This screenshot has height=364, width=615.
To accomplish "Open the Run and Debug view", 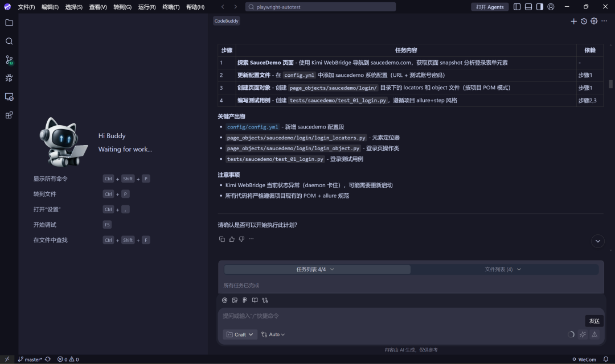I will [9, 78].
